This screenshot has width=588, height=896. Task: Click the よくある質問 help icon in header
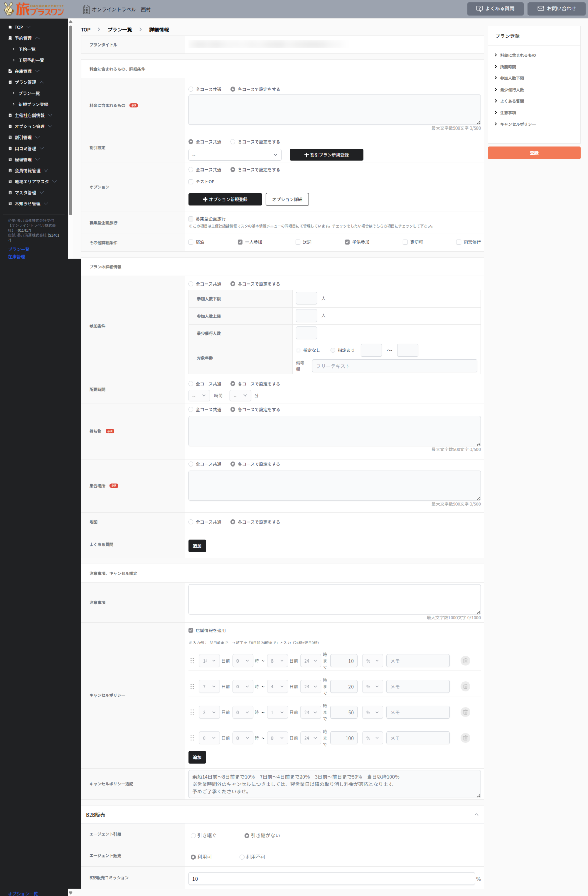[x=479, y=9]
